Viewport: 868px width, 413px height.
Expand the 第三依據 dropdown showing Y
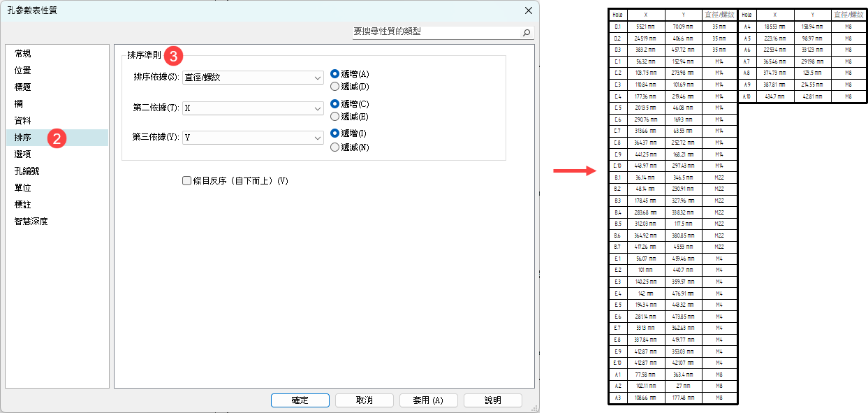pos(251,138)
